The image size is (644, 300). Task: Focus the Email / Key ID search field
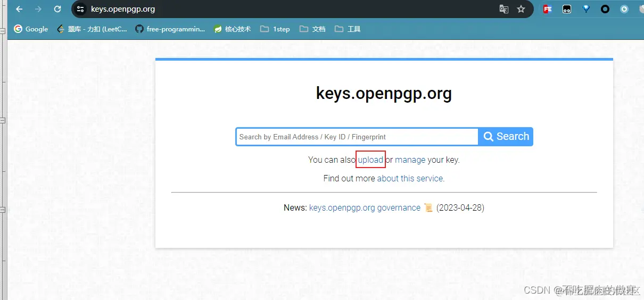(x=357, y=137)
